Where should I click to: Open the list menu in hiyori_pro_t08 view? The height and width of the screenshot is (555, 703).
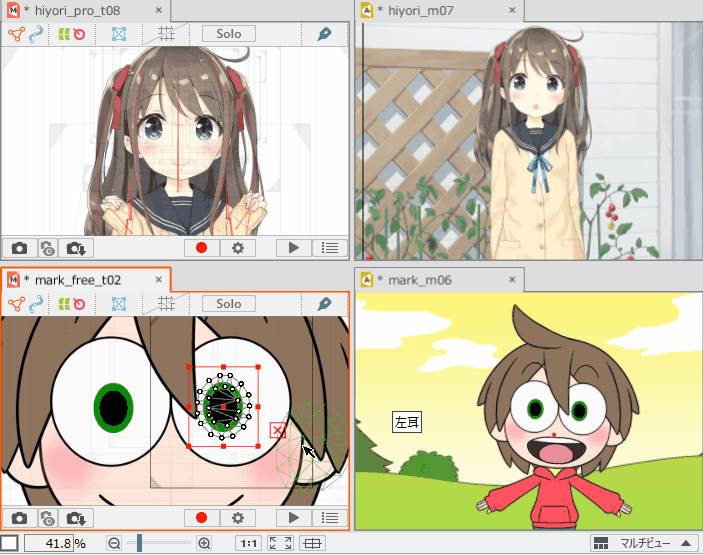tap(329, 247)
